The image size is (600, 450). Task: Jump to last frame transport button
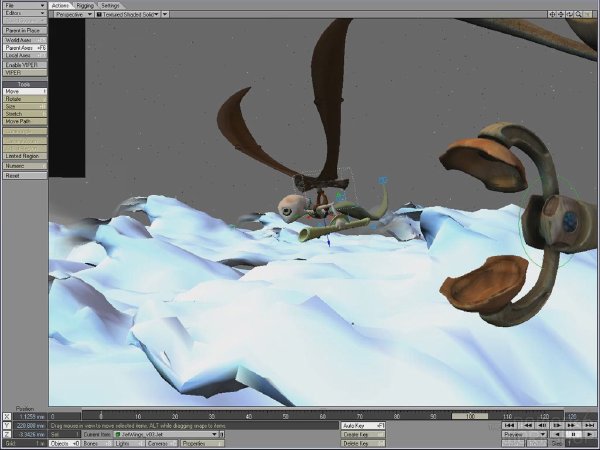[x=589, y=425]
